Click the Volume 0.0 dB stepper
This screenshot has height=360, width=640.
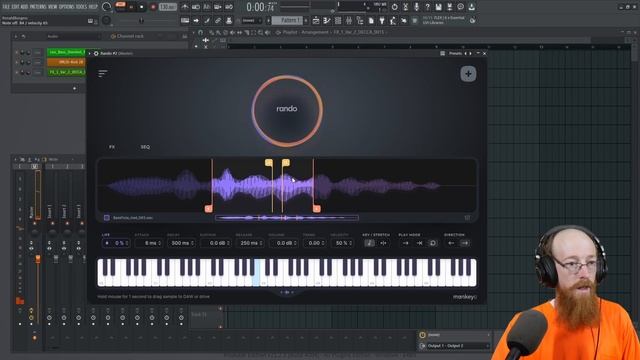point(283,243)
